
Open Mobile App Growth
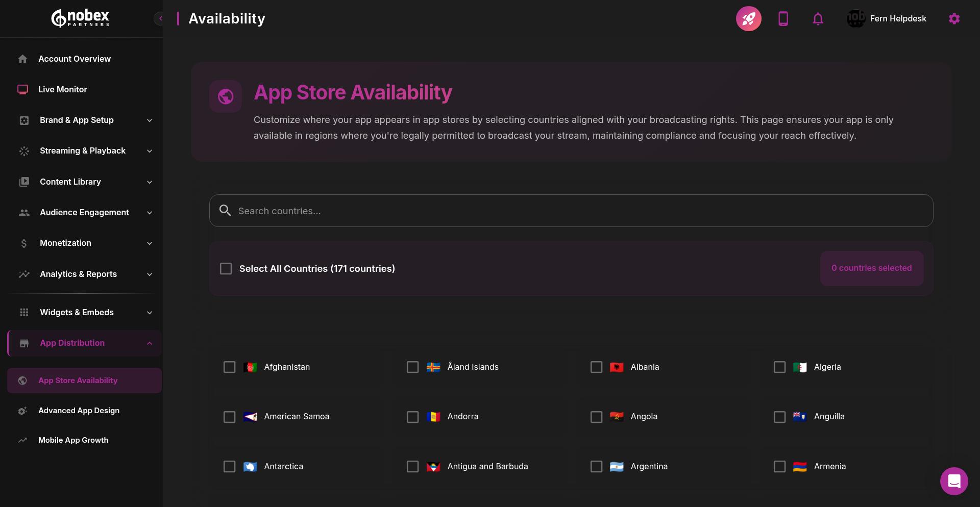click(73, 440)
